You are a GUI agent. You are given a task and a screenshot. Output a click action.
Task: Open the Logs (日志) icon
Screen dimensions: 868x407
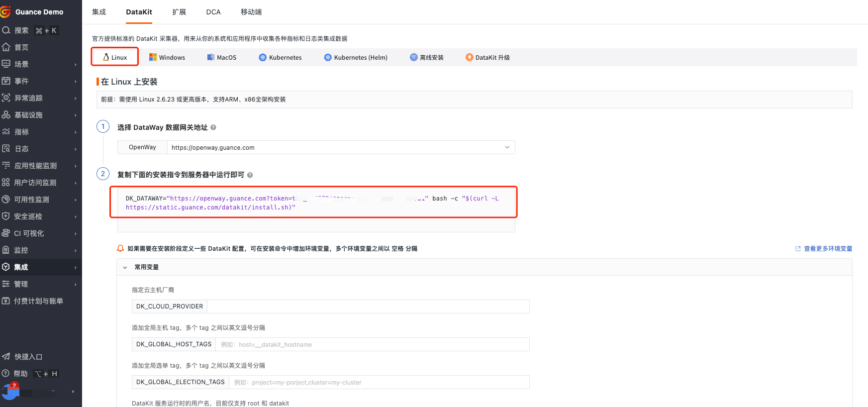click(6, 149)
